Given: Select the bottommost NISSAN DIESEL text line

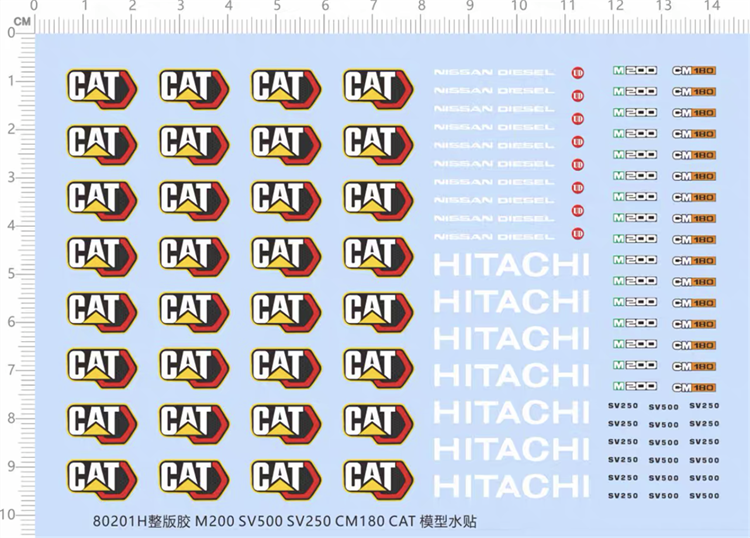Looking at the screenshot, I should click(x=493, y=236).
